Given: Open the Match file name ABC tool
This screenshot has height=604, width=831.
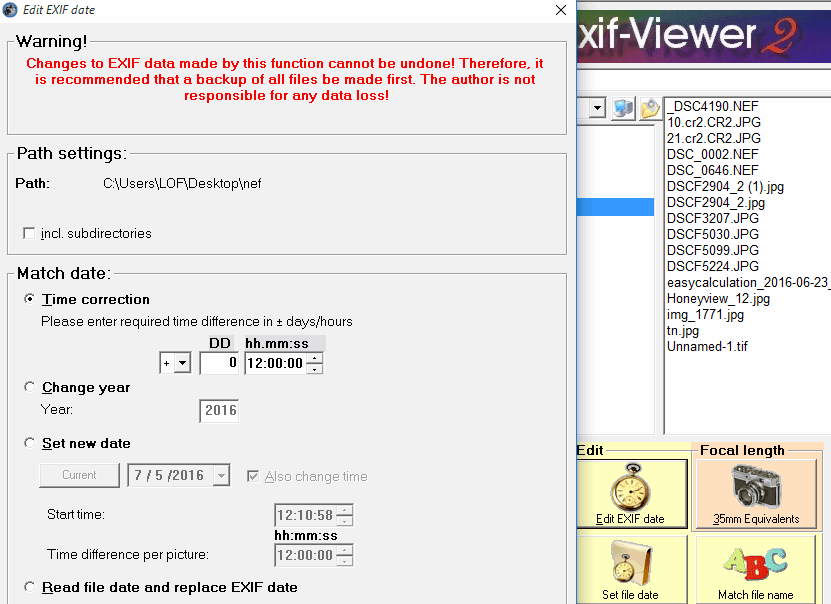Looking at the screenshot, I should click(756, 570).
